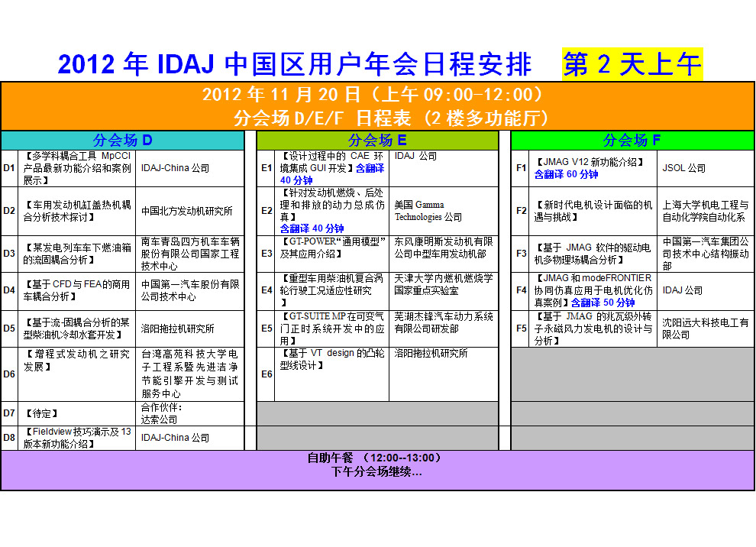Click the "分会场 E" column header

click(x=377, y=141)
